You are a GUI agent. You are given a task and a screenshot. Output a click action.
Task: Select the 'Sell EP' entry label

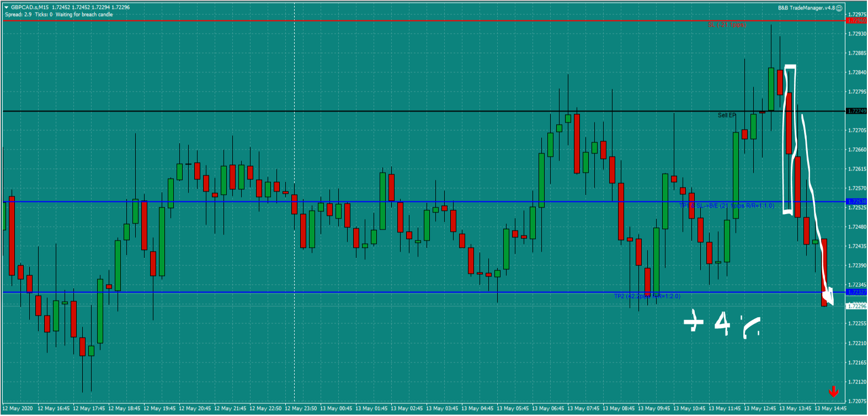tap(727, 115)
